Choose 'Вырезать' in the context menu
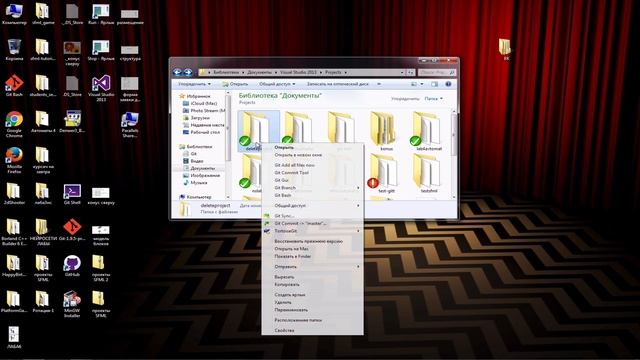This screenshot has height=360, width=640. coord(312,277)
